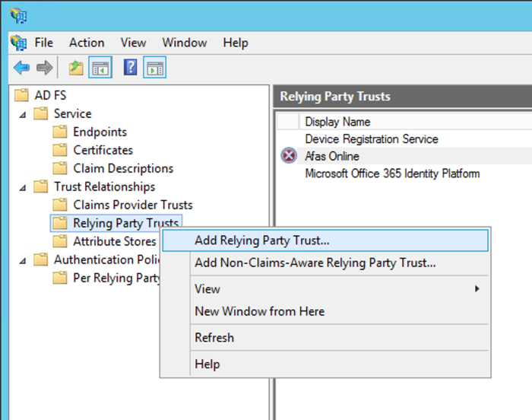The width and height of the screenshot is (532, 420).
Task: Open the File menu
Action: (44, 43)
